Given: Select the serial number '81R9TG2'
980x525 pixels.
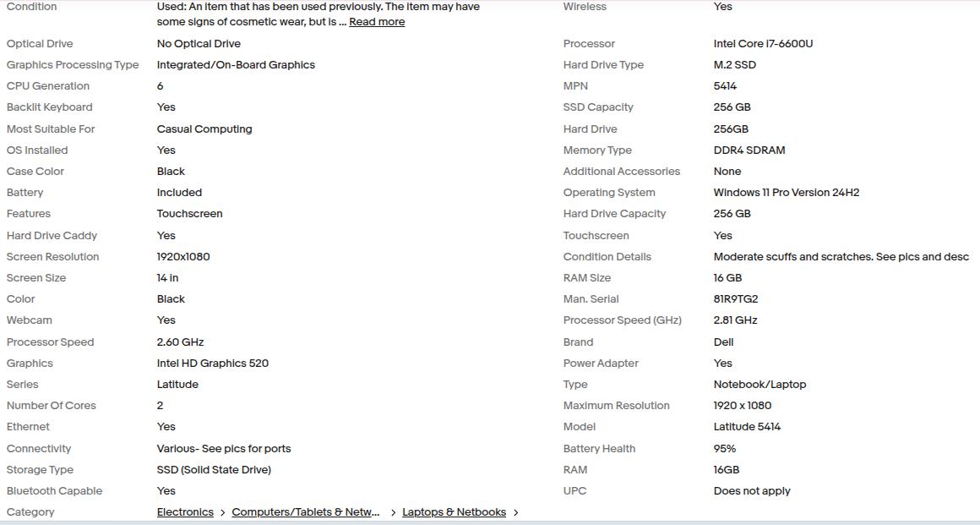Looking at the screenshot, I should pyautogui.click(x=736, y=299).
